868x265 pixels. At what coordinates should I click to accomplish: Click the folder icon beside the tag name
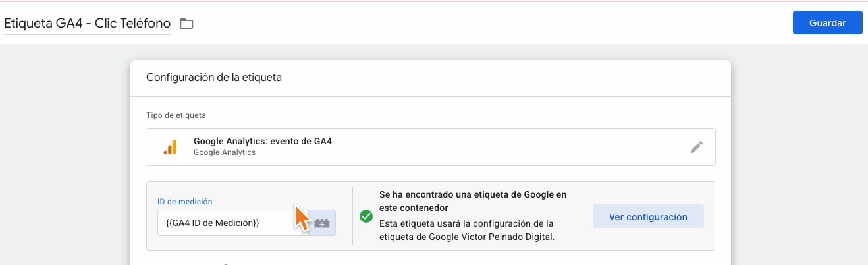187,24
